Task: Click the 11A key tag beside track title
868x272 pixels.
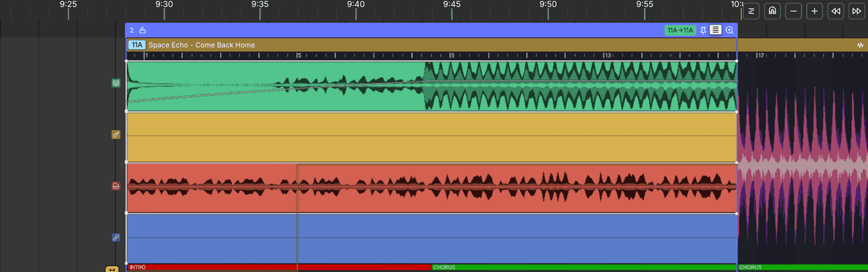Action: [137, 45]
